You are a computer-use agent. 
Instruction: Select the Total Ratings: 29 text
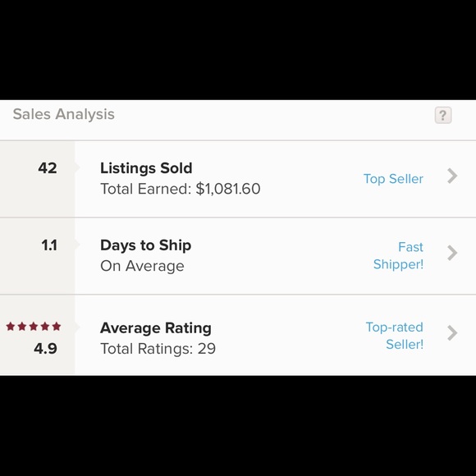pos(158,349)
